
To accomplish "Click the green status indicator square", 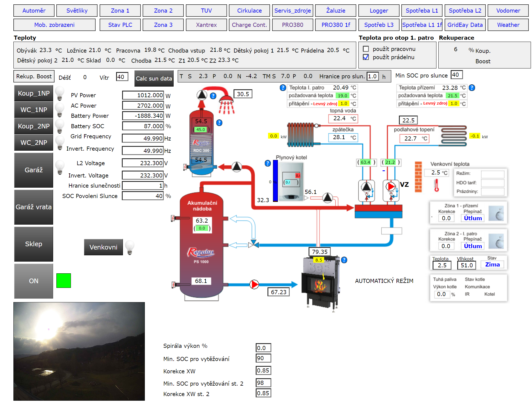I will [64, 280].
